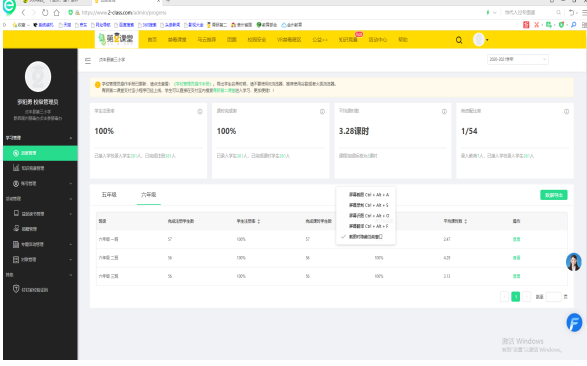Collapse the second sidebar section with its up chevron

71,199
